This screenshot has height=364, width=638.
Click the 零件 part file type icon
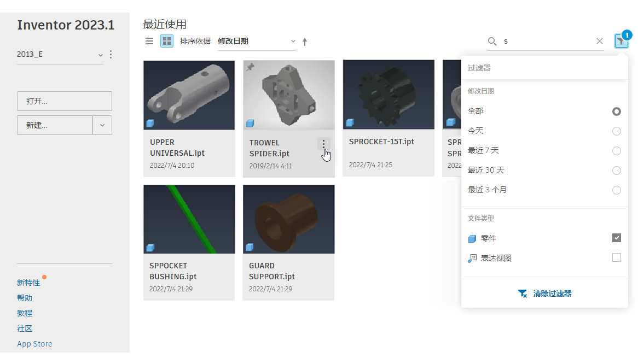coord(472,238)
